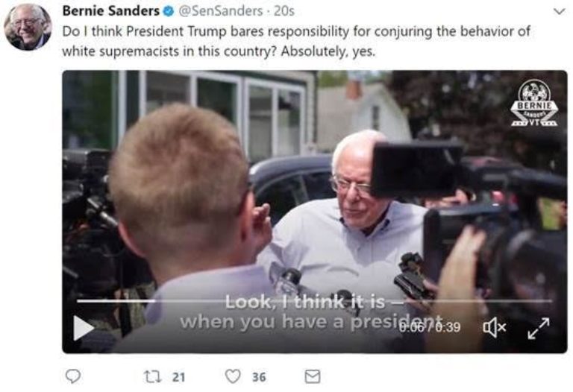View the 21 retweets count
573x392 pixels.
(x=178, y=376)
